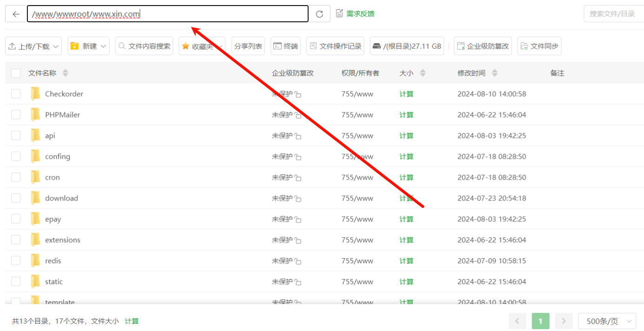Viewport: 644px width, 331px height.
Task: Focus the 搜索文件/目录 search box
Action: point(613,14)
